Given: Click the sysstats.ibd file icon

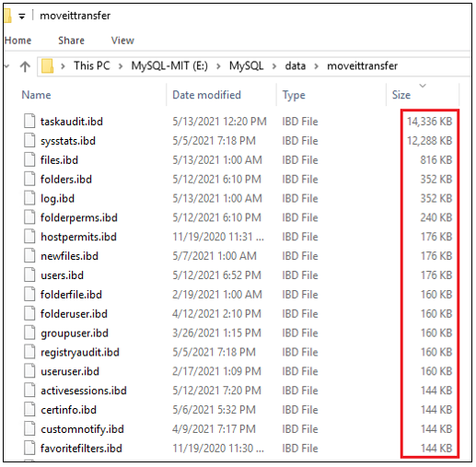Looking at the screenshot, I should pyautogui.click(x=29, y=140).
